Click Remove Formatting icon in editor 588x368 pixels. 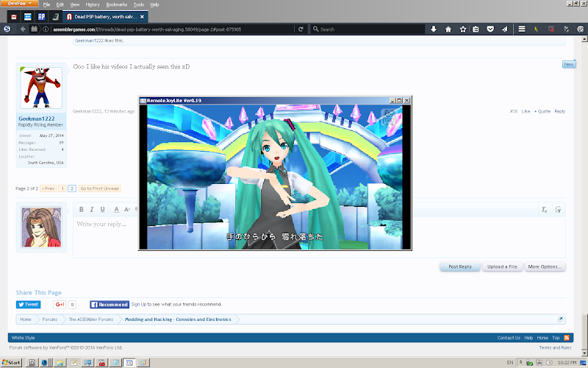click(544, 210)
